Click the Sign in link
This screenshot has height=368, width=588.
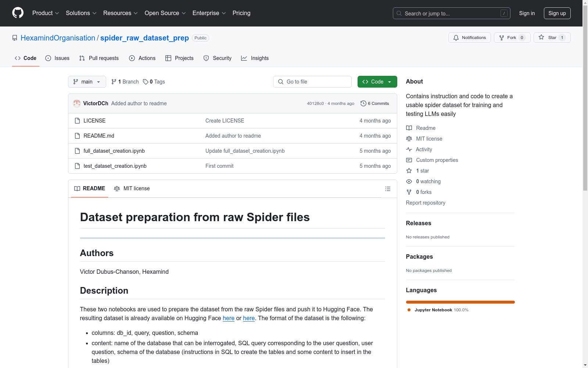[x=527, y=13]
